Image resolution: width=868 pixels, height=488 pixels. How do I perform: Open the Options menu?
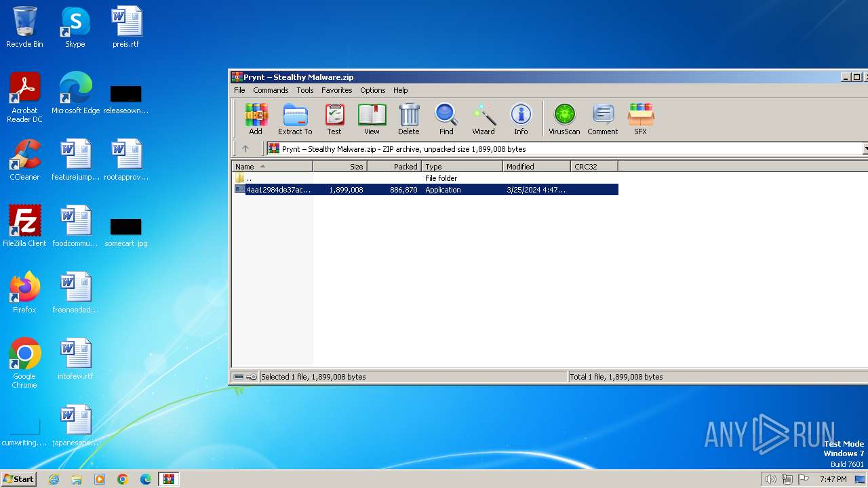(373, 90)
